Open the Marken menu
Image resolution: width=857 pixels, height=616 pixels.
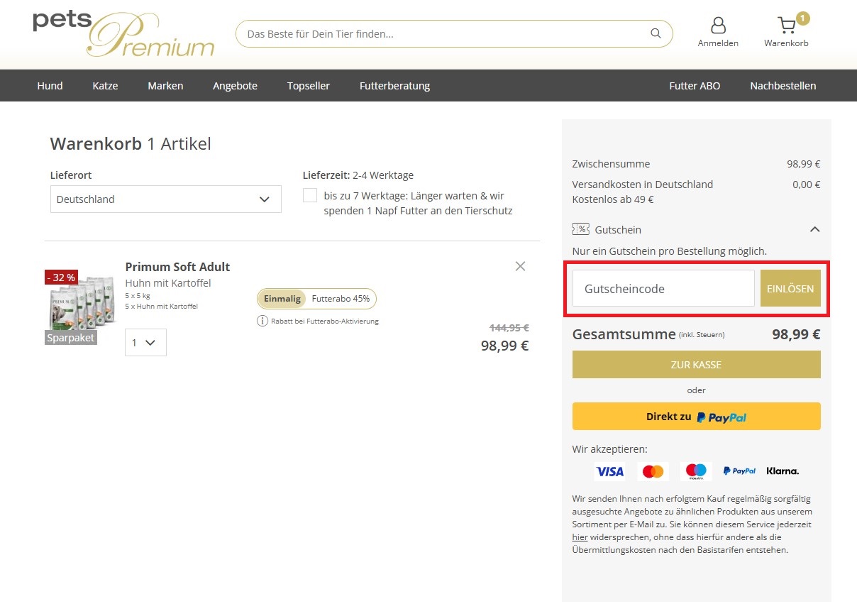tap(165, 86)
